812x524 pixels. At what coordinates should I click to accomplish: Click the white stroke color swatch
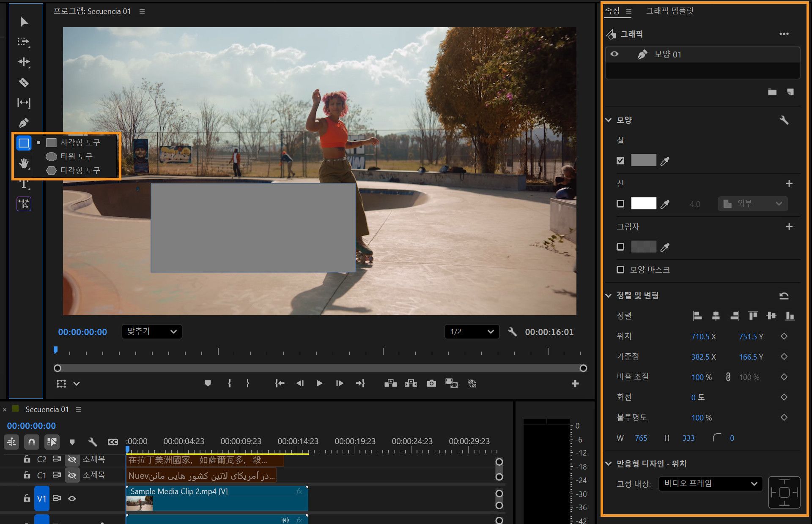tap(643, 204)
